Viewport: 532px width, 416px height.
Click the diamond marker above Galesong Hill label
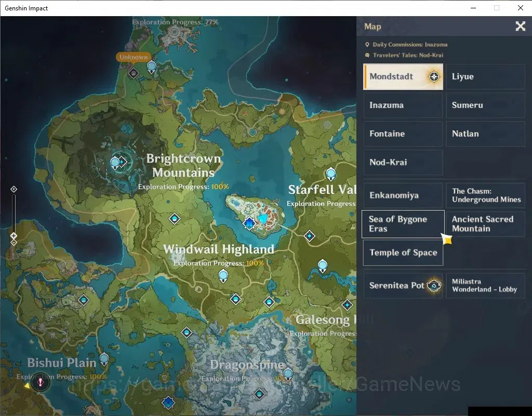pos(347,305)
